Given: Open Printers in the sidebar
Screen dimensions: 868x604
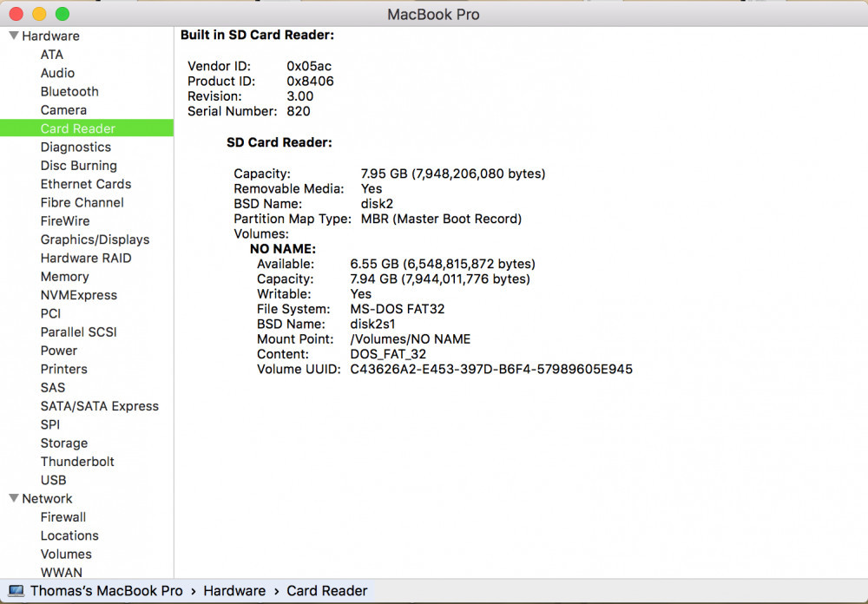Looking at the screenshot, I should click(x=63, y=370).
